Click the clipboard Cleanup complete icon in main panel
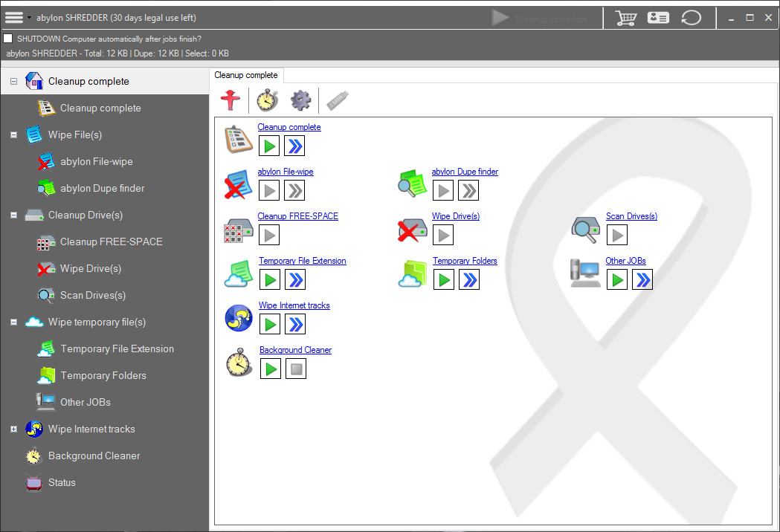 click(238, 140)
